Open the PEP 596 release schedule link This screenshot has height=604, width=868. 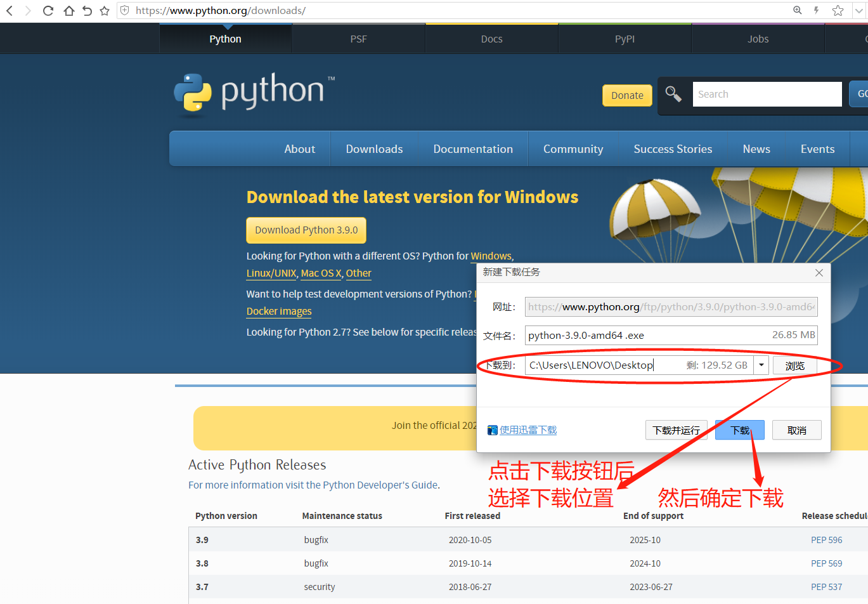827,540
